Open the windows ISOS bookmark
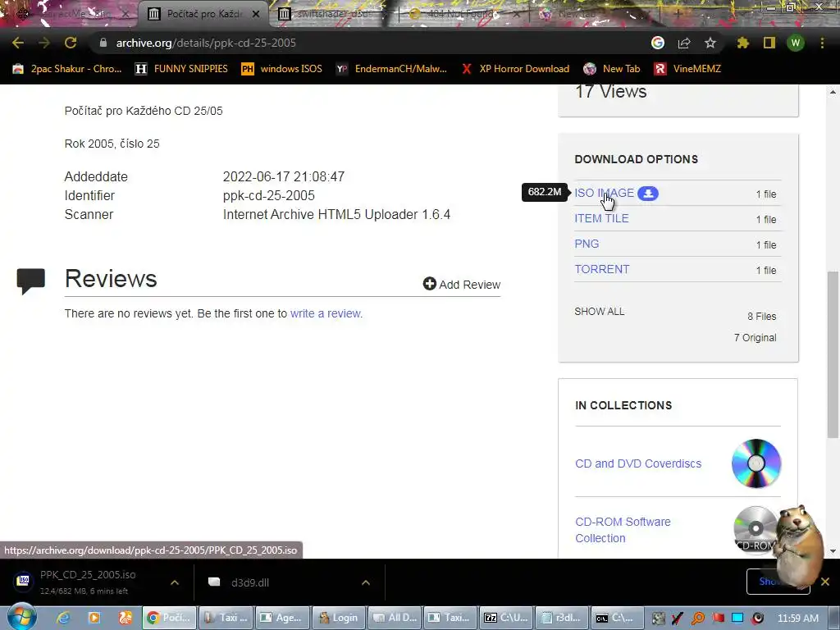 point(281,69)
